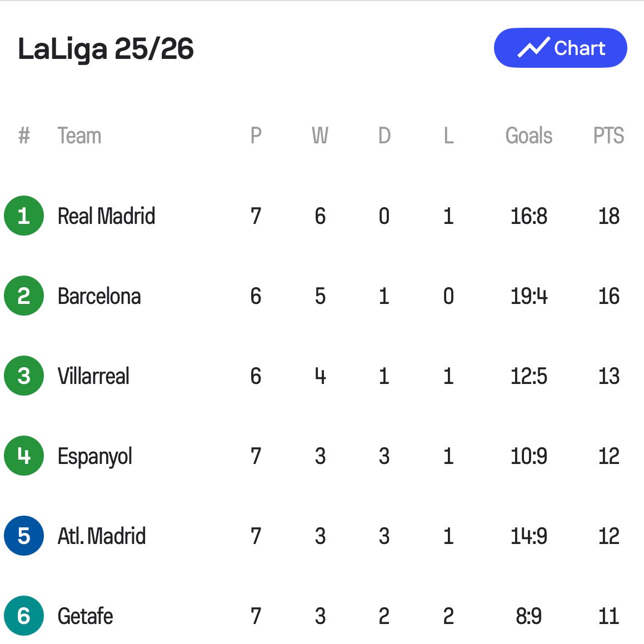Select Espanyol in the standings
644x644 pixels.
pos(94,457)
